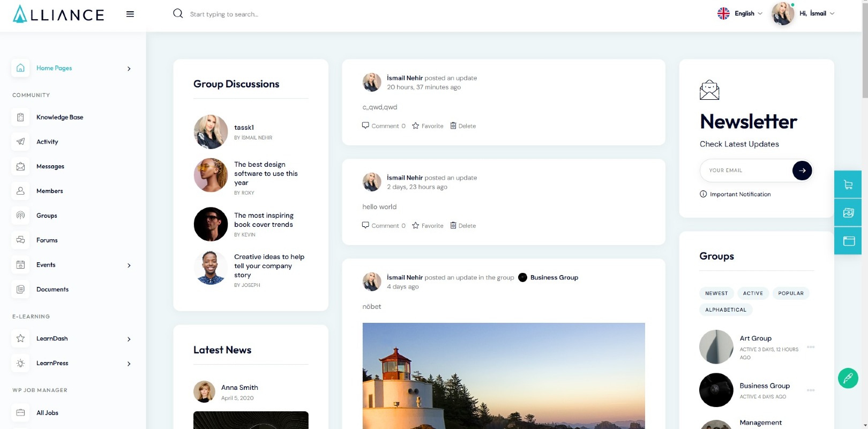Expand the LearnDash submenu

(129, 339)
